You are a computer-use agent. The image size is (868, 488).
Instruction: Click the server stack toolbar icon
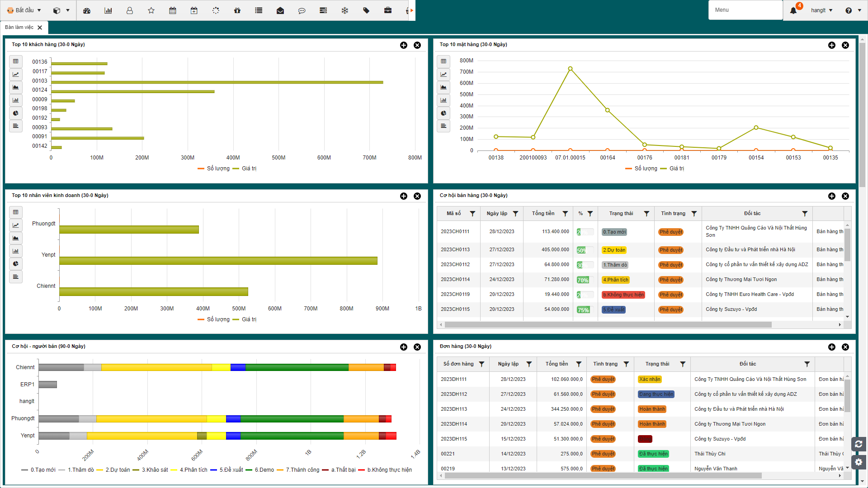[x=323, y=10]
